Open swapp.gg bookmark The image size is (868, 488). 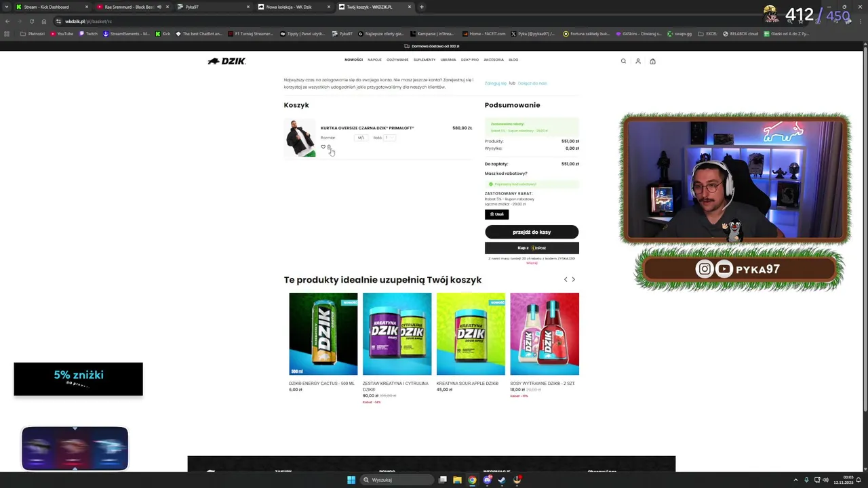coord(679,33)
